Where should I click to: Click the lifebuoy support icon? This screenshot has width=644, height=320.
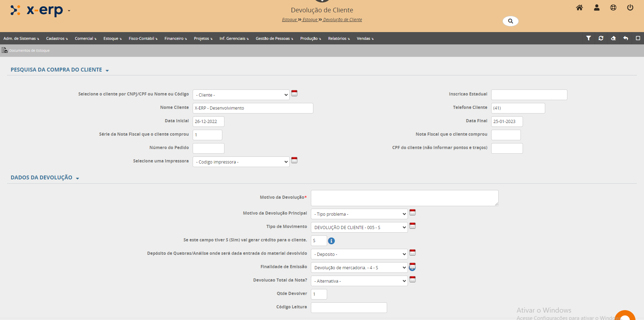[613, 8]
